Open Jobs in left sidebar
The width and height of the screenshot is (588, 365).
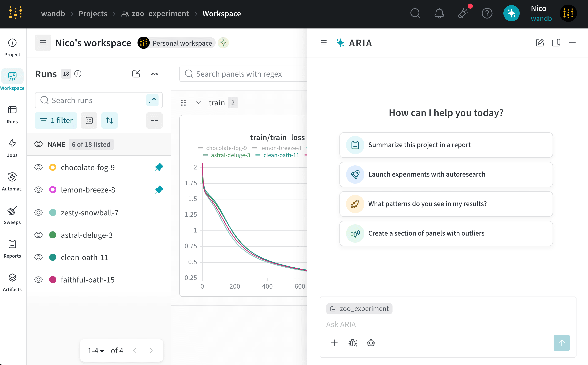12,148
